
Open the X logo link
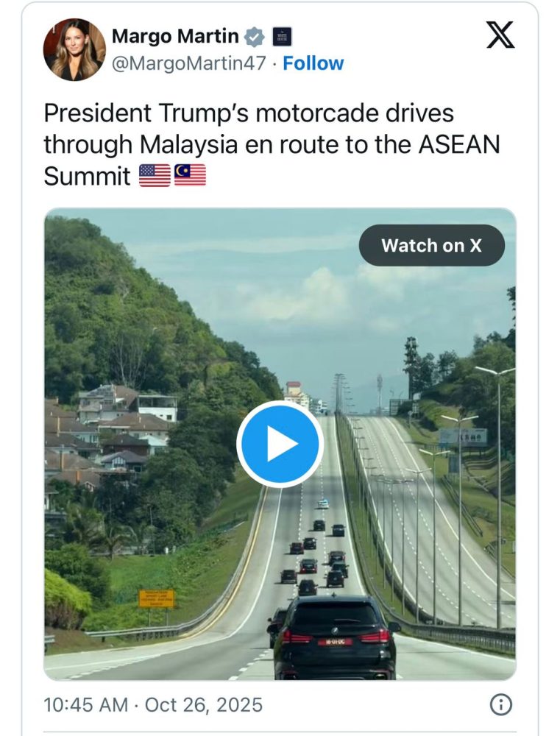point(500,35)
